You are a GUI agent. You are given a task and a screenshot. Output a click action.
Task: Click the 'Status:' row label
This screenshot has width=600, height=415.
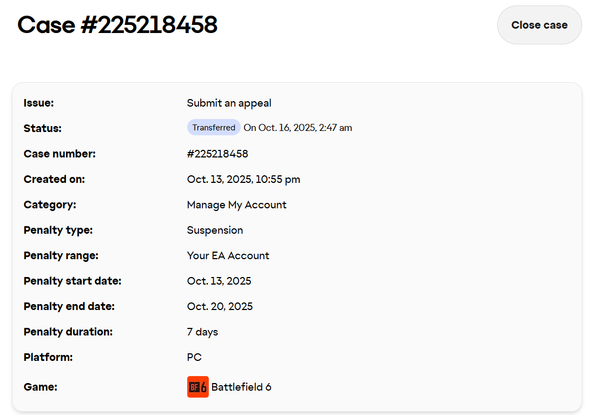[41, 128]
